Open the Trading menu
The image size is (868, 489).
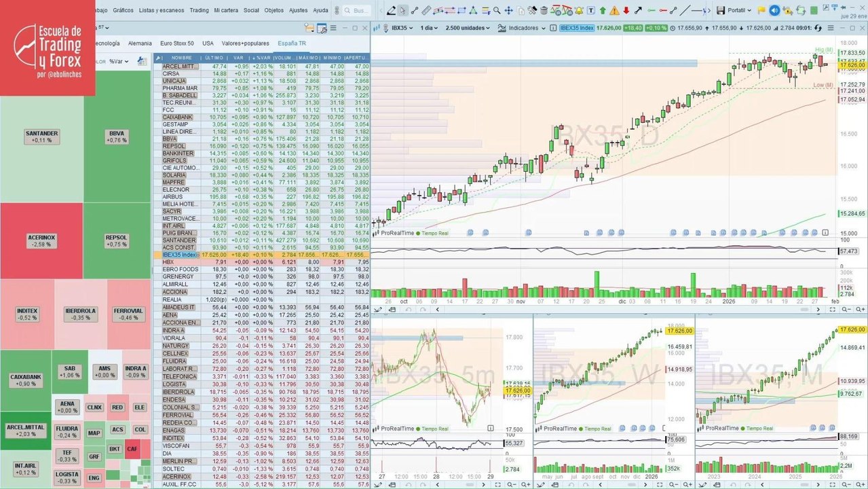[199, 10]
